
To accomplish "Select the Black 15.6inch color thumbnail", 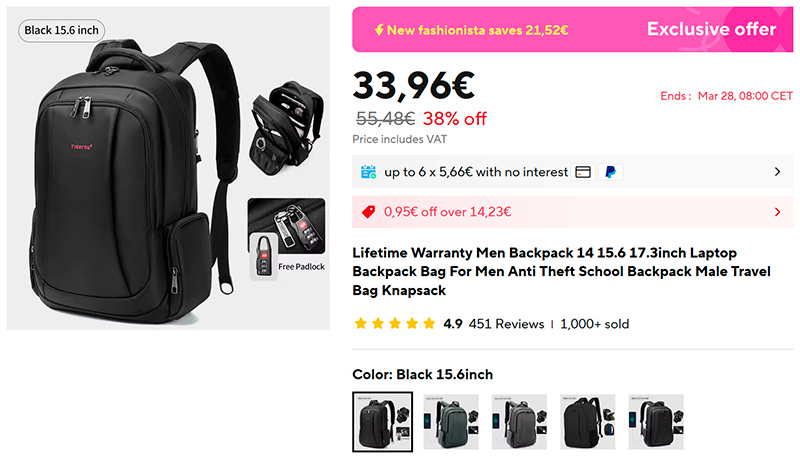I will (383, 422).
